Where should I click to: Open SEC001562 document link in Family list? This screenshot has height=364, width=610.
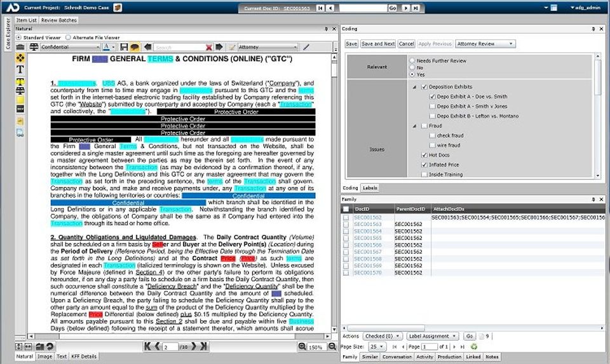[368, 218]
